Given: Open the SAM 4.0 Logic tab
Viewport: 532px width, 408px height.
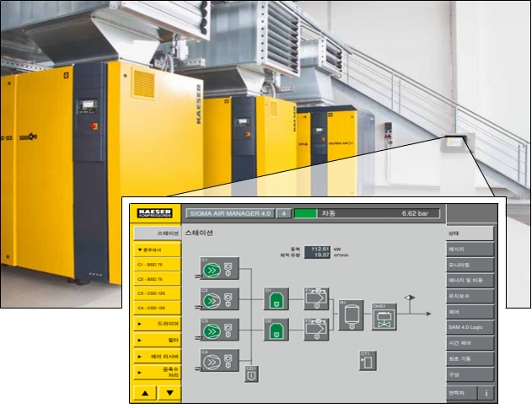Looking at the screenshot, I should (470, 327).
